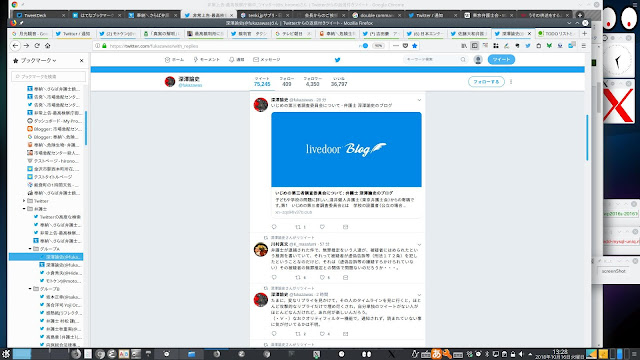Click the livedoor Blog card image
The height and width of the screenshot is (360, 640).
346,149
